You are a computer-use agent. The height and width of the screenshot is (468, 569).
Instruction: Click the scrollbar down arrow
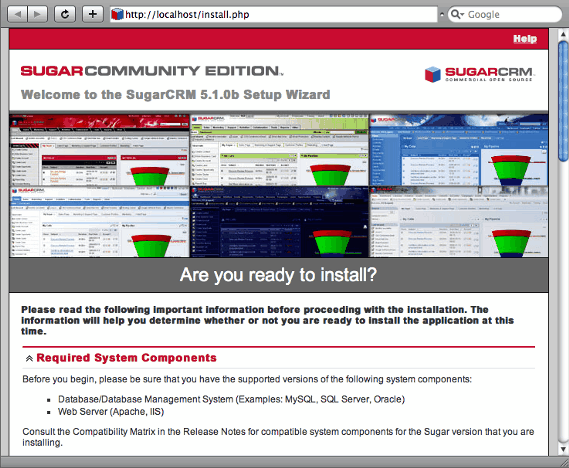[x=563, y=449]
